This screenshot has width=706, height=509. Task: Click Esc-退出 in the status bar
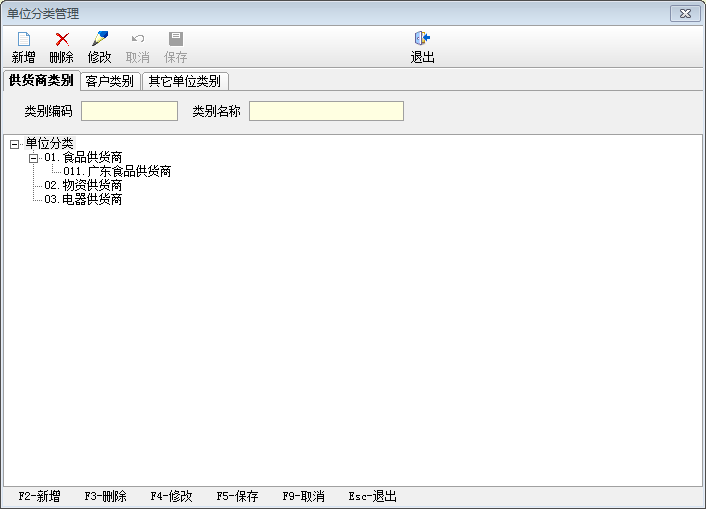click(372, 496)
